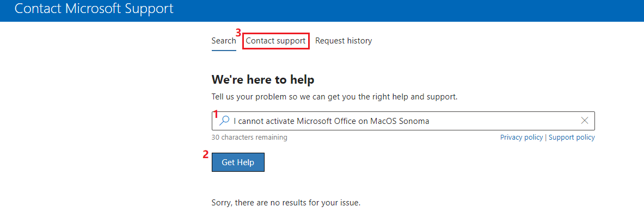Click the Contact Microsoft Support header title
The width and height of the screenshot is (644, 219).
coord(94,9)
